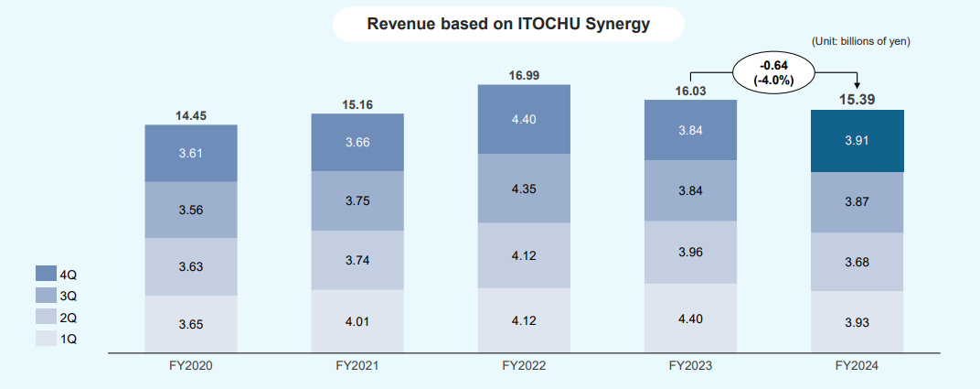Select the FY2022 4Q segment '4.40'
The width and height of the screenshot is (980, 389).
pyautogui.click(x=524, y=120)
